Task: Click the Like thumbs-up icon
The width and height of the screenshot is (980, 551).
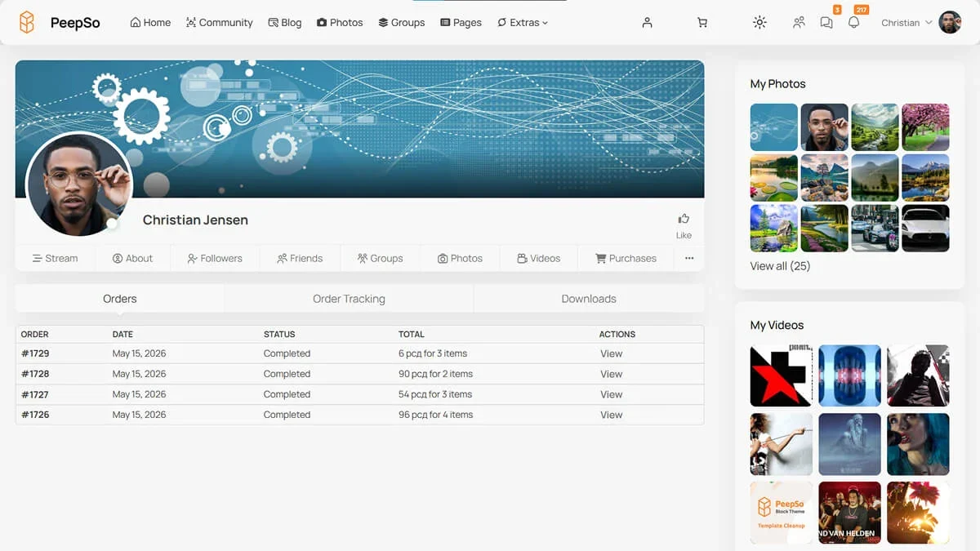Action: (x=684, y=219)
